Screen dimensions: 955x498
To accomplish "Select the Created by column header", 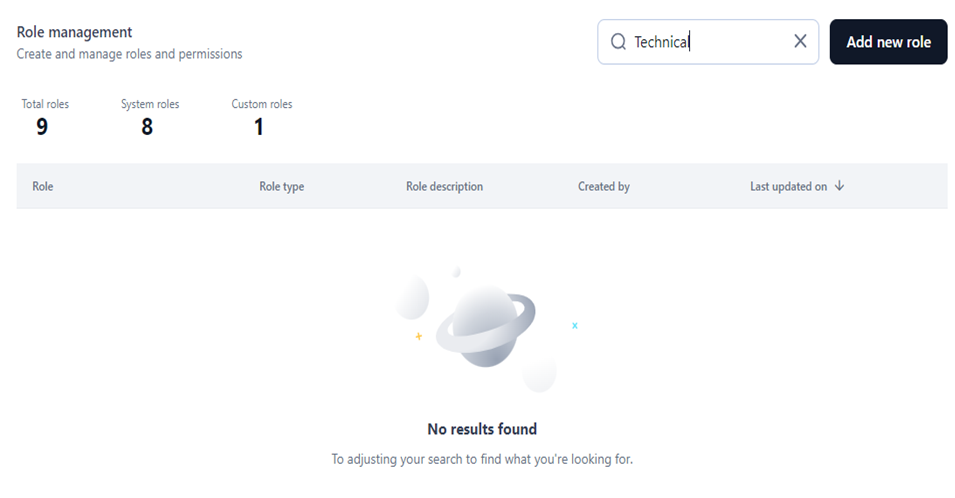I will pos(604,186).
